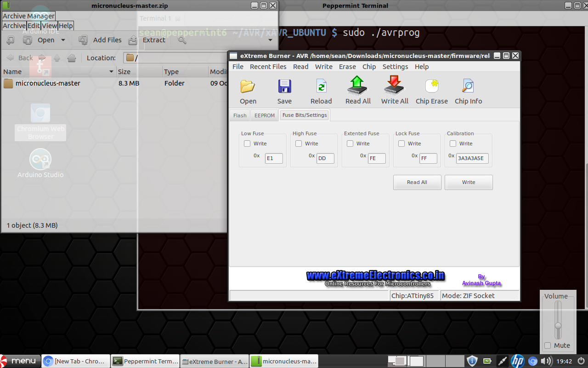Open the Archive menu in Archive Manager

(14, 26)
